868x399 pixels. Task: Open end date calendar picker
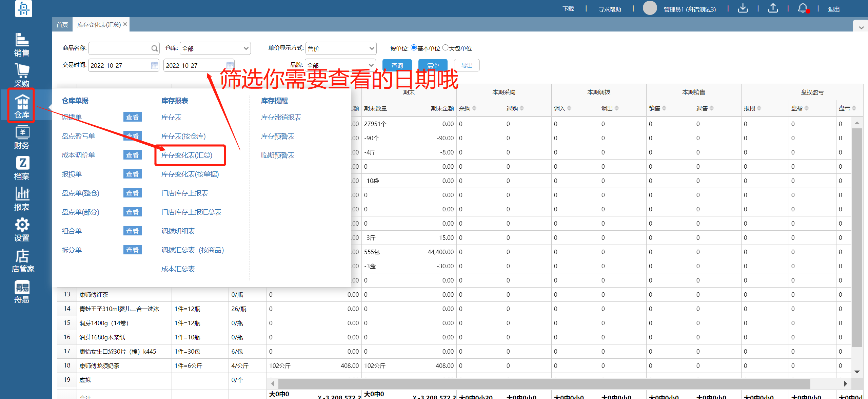(x=230, y=65)
